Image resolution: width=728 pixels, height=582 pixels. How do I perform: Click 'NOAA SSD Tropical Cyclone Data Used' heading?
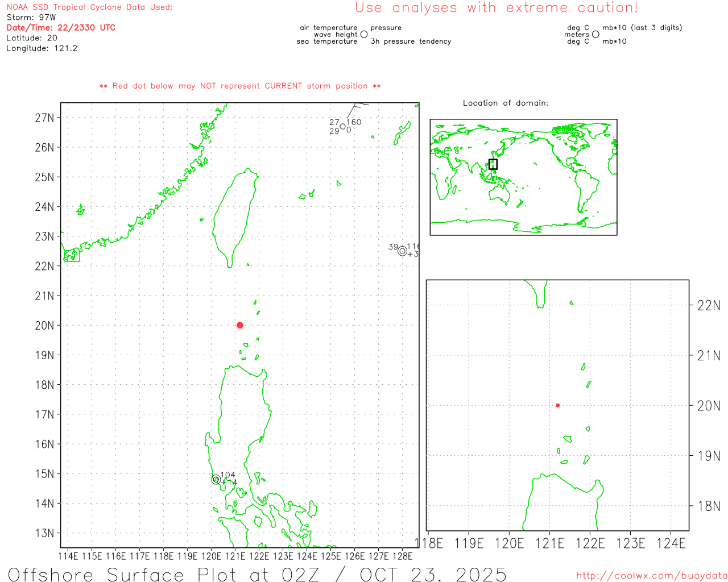89,7
